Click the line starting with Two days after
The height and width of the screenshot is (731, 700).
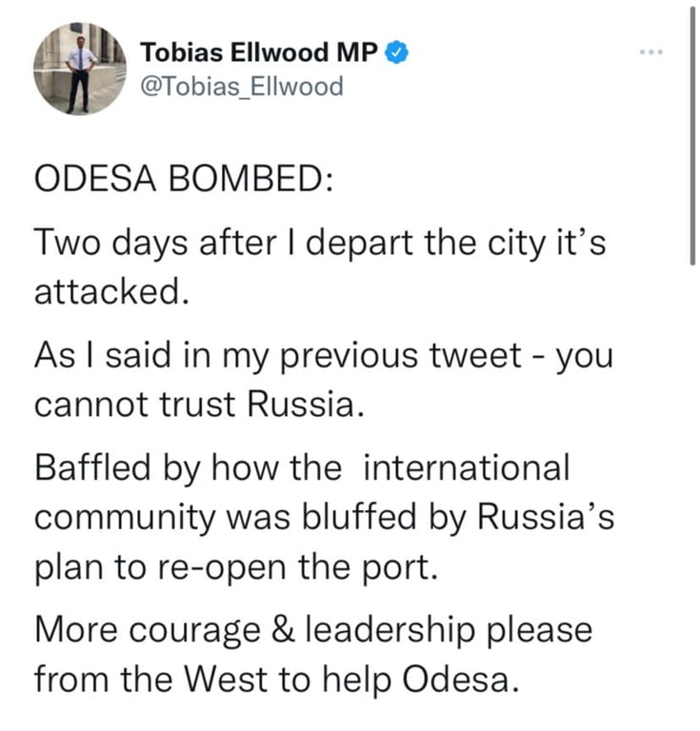tap(319, 247)
